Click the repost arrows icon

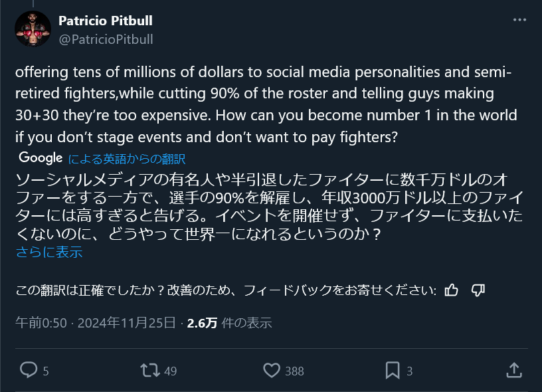point(150,370)
